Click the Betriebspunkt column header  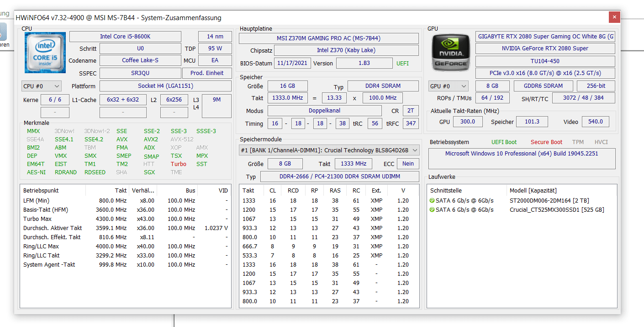pyautogui.click(x=53, y=190)
